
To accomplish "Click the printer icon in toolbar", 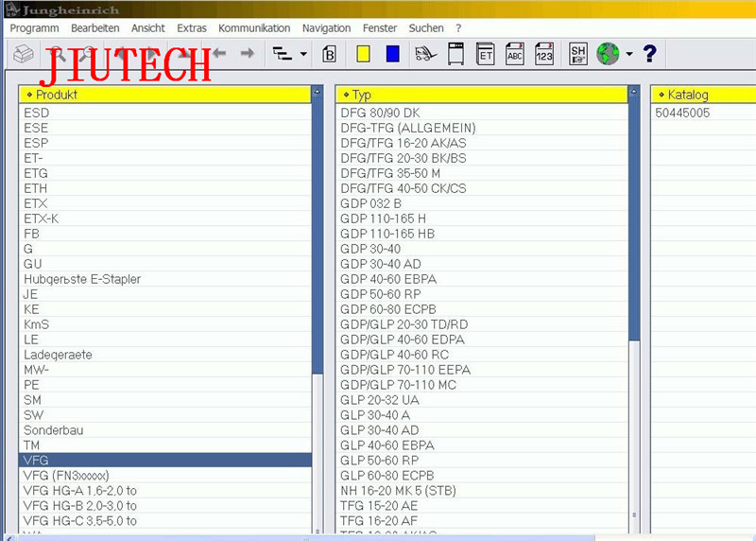I will point(23,54).
